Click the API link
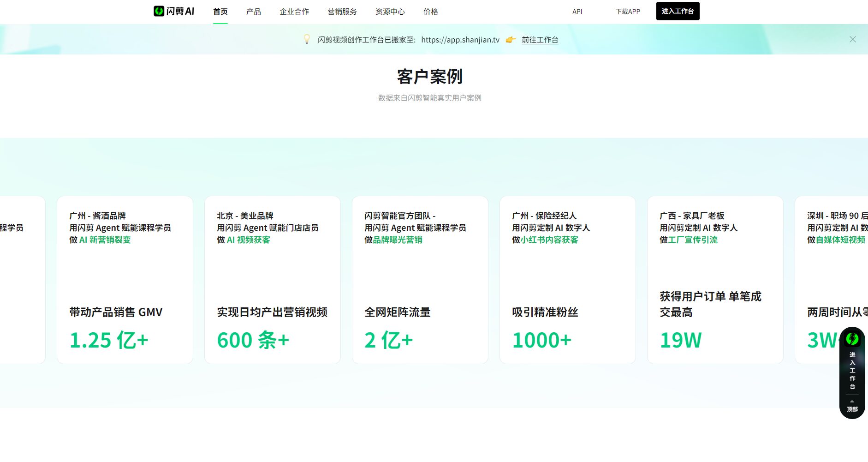Image resolution: width=868 pixels, height=462 pixels. [x=577, y=12]
